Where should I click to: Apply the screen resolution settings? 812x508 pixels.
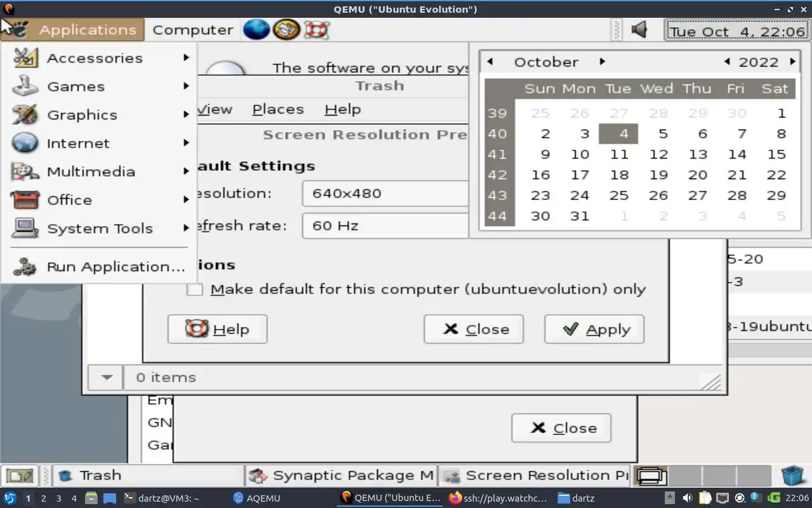click(594, 329)
